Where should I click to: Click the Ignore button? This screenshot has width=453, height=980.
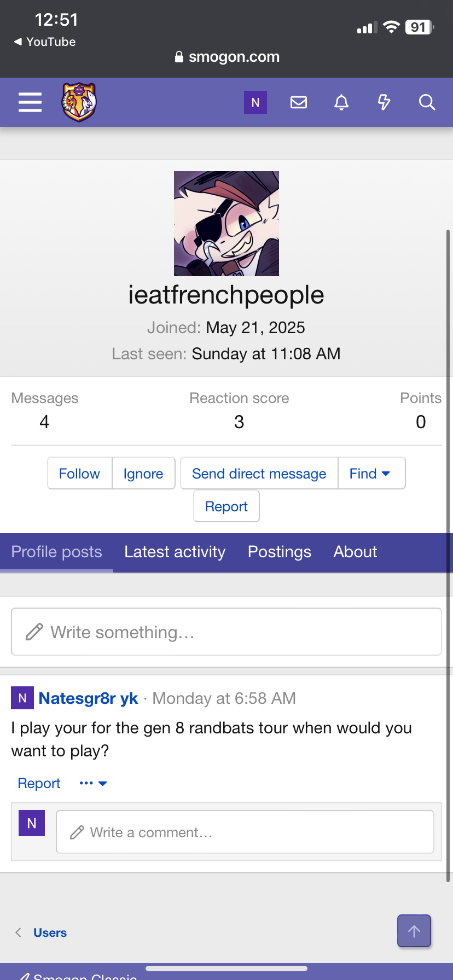(x=143, y=473)
